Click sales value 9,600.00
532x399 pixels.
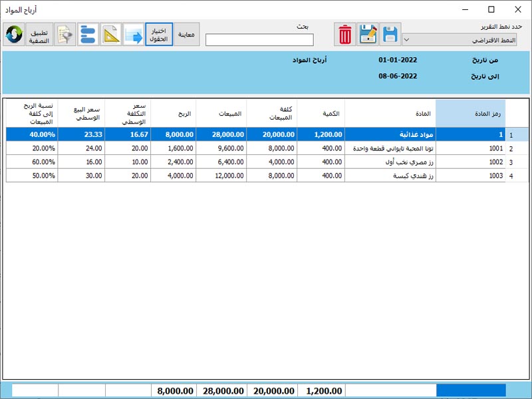pyautogui.click(x=221, y=148)
